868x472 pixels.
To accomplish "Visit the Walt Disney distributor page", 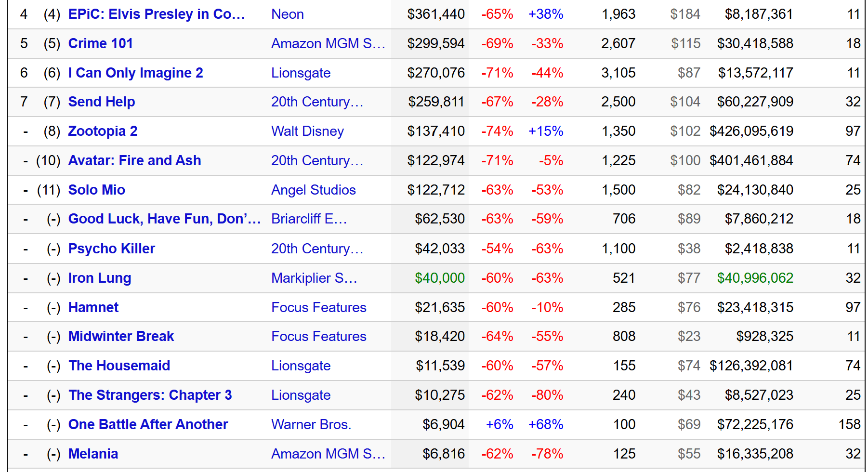I will (x=307, y=131).
